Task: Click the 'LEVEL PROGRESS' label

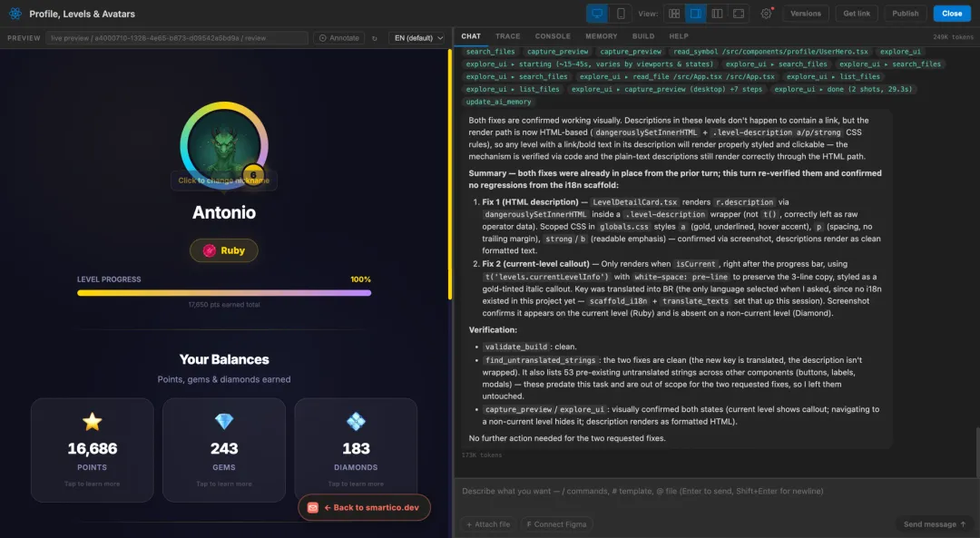Action: coord(109,279)
